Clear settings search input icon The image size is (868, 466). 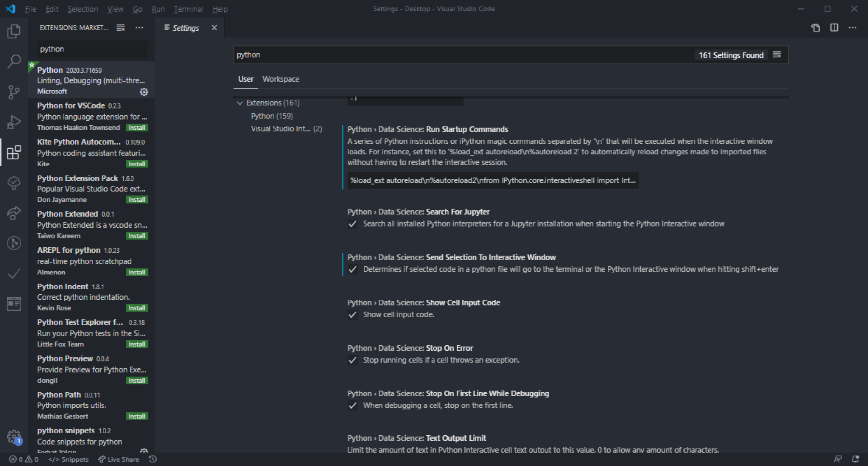click(777, 55)
